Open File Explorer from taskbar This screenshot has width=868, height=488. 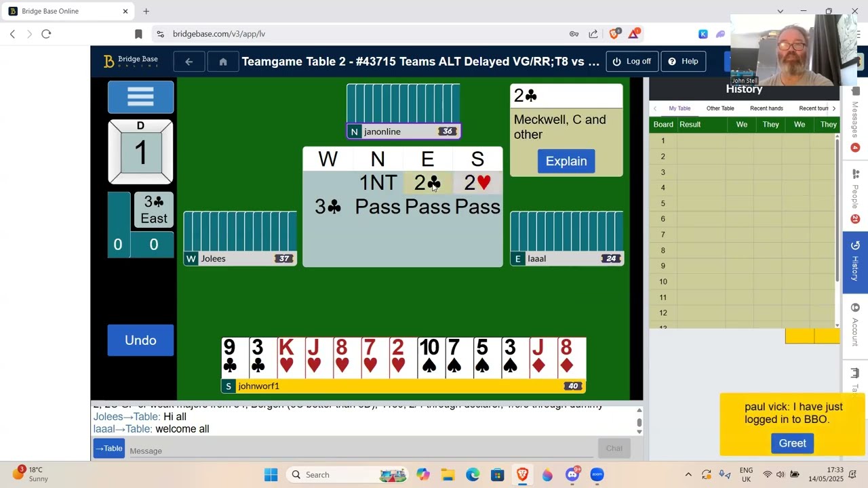click(448, 474)
